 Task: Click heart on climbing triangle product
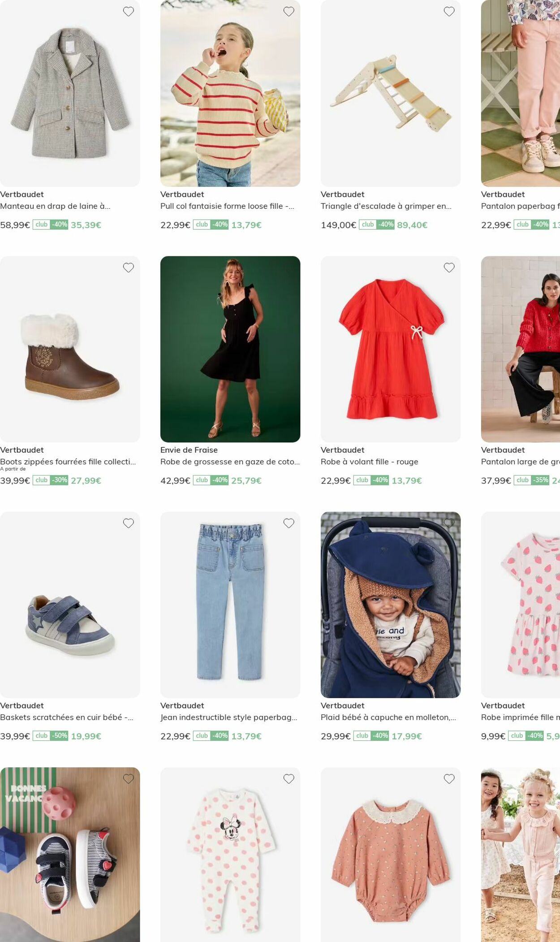coord(449,12)
